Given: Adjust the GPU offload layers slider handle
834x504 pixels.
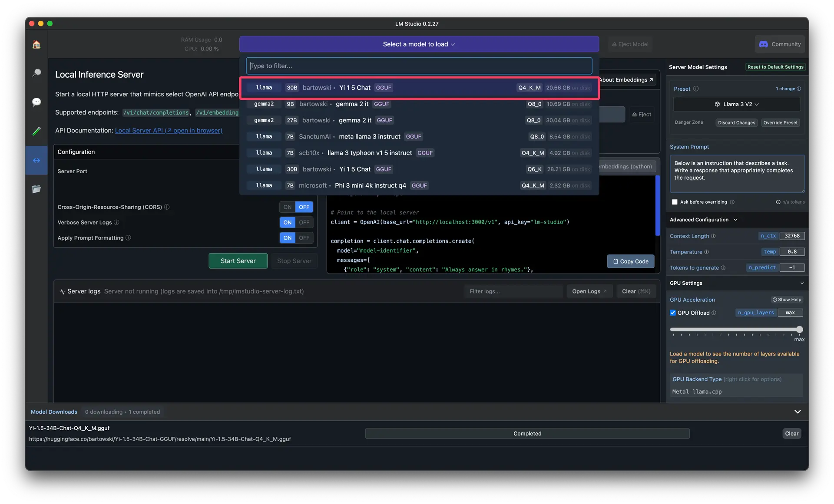Looking at the screenshot, I should tap(799, 330).
